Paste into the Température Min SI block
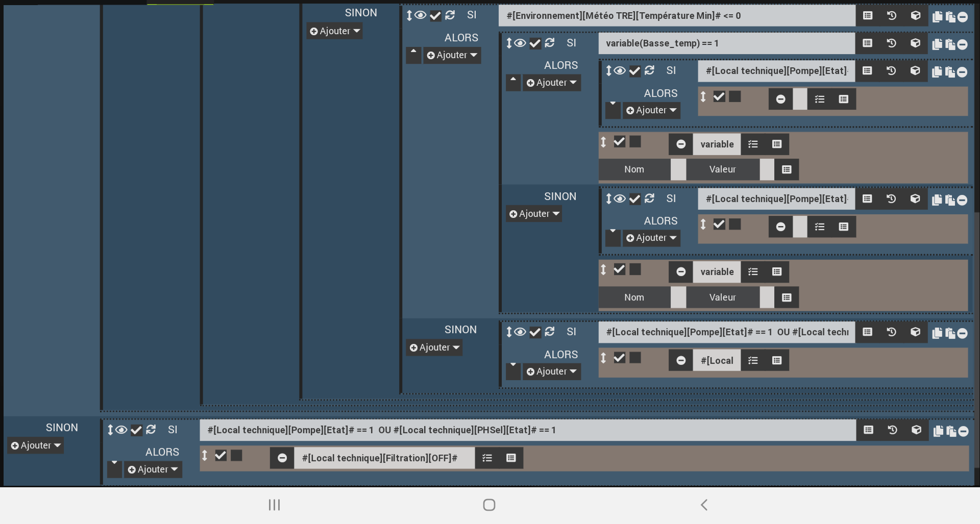980x524 pixels. click(950, 17)
